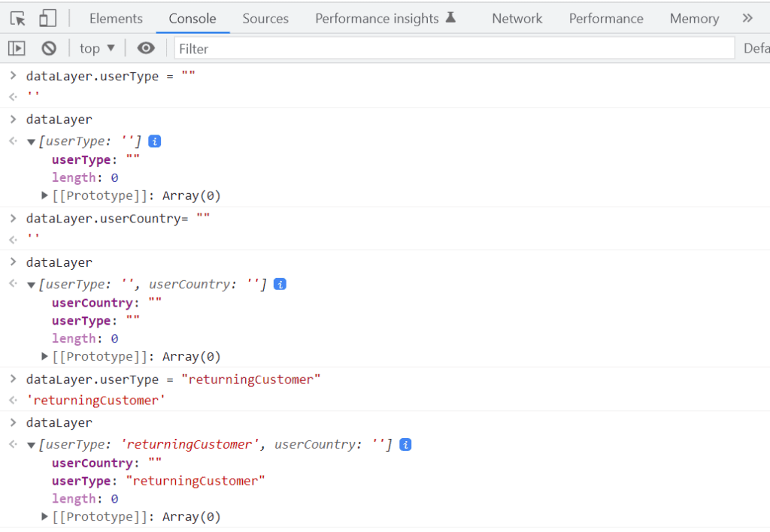Viewport: 770px width, 532px height.
Task: Open the Memory tab
Action: point(694,19)
